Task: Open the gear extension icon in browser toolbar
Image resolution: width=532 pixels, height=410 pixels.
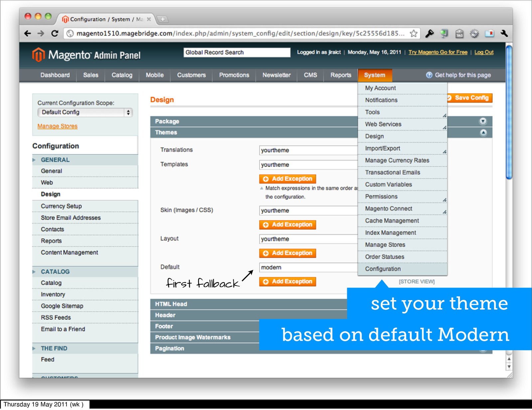Action: click(x=474, y=33)
